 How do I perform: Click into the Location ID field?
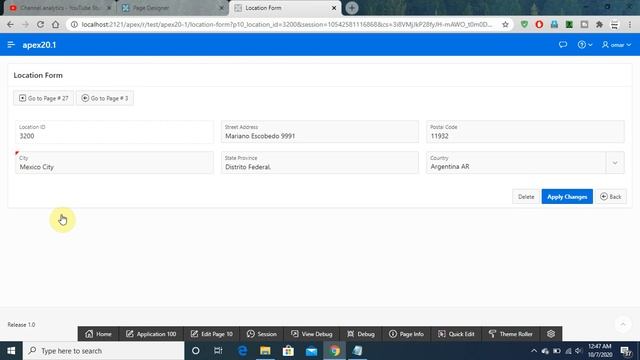click(x=114, y=132)
